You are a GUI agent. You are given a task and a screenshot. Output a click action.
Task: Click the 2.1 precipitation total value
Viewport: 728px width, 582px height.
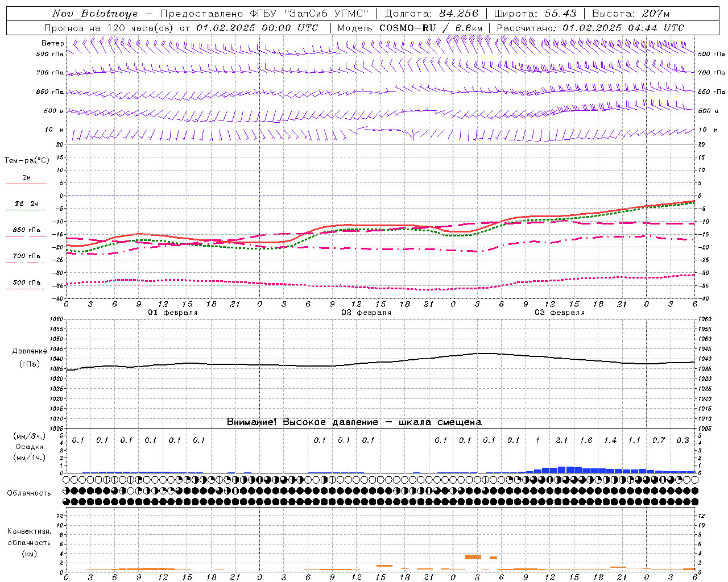tap(562, 440)
